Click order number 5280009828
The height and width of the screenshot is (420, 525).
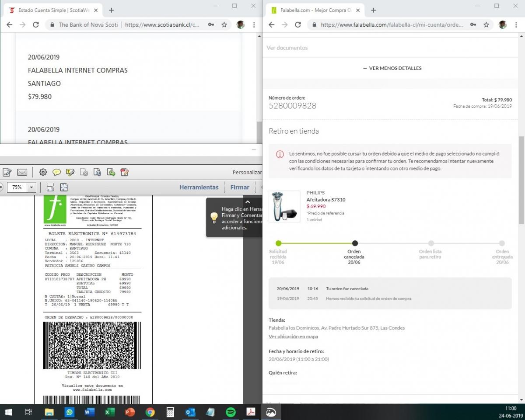coord(292,106)
